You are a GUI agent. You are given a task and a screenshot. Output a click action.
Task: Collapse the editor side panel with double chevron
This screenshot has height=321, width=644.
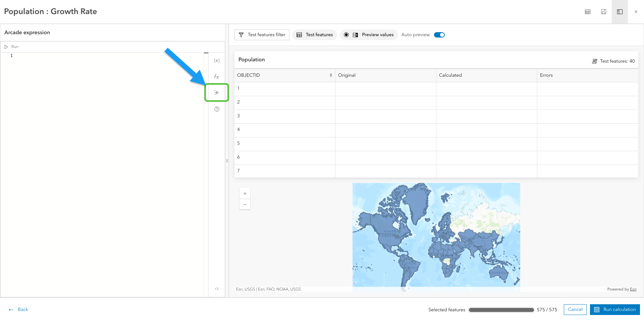click(217, 289)
